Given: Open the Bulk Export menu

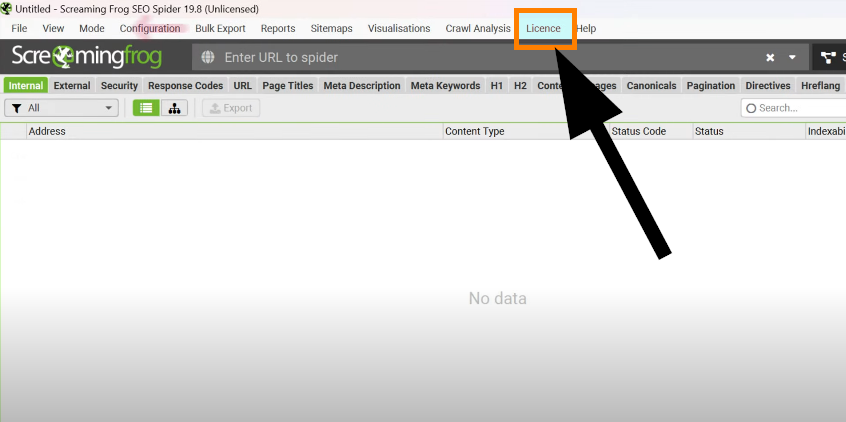Looking at the screenshot, I should 220,29.
